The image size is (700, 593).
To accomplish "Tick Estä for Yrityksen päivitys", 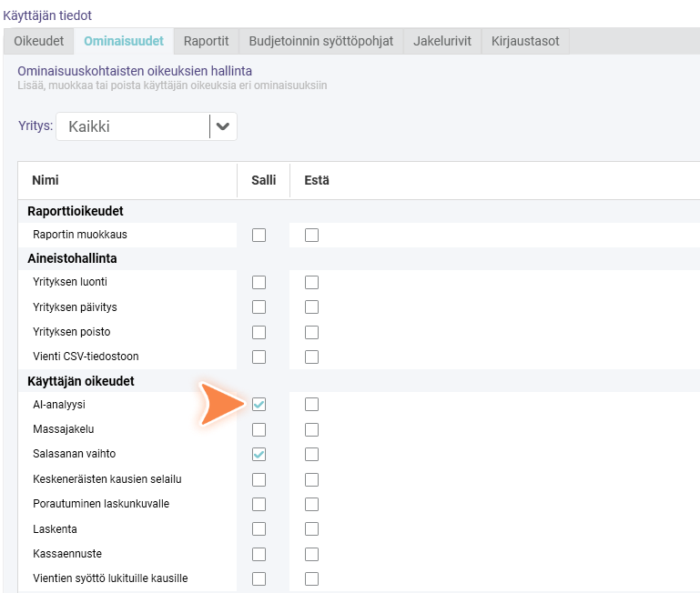I will coord(311,307).
